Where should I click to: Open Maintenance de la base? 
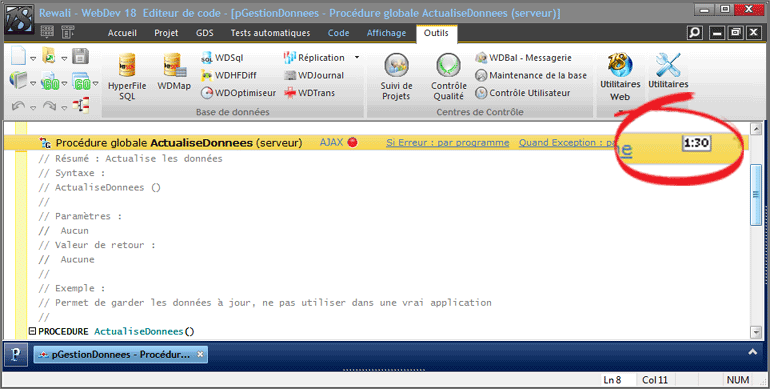(x=531, y=75)
